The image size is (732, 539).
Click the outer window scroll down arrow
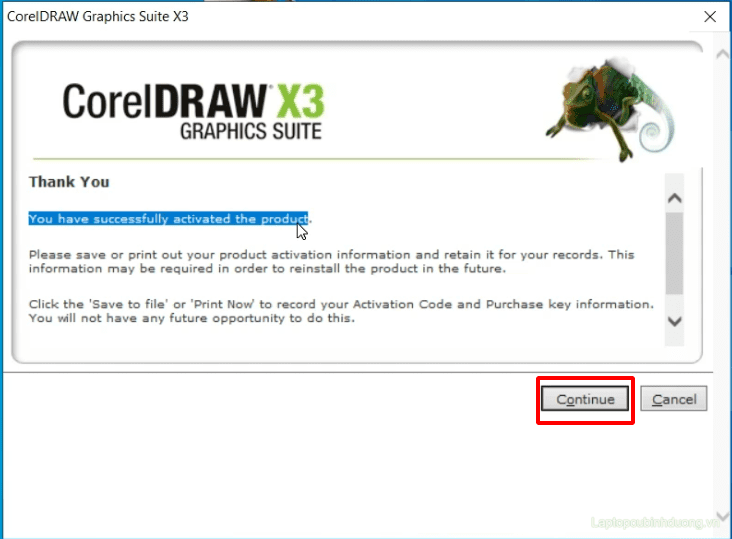tap(723, 516)
